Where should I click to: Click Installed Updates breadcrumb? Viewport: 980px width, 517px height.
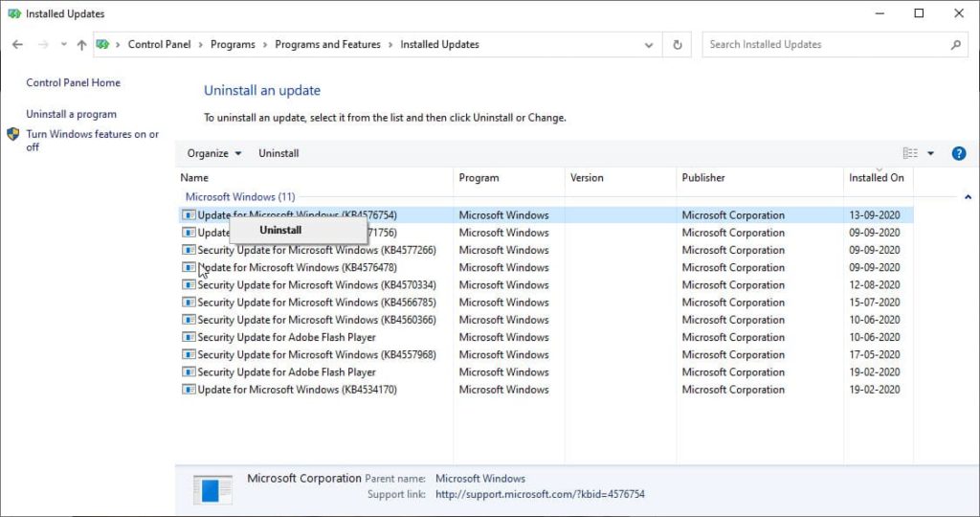pyautogui.click(x=439, y=44)
